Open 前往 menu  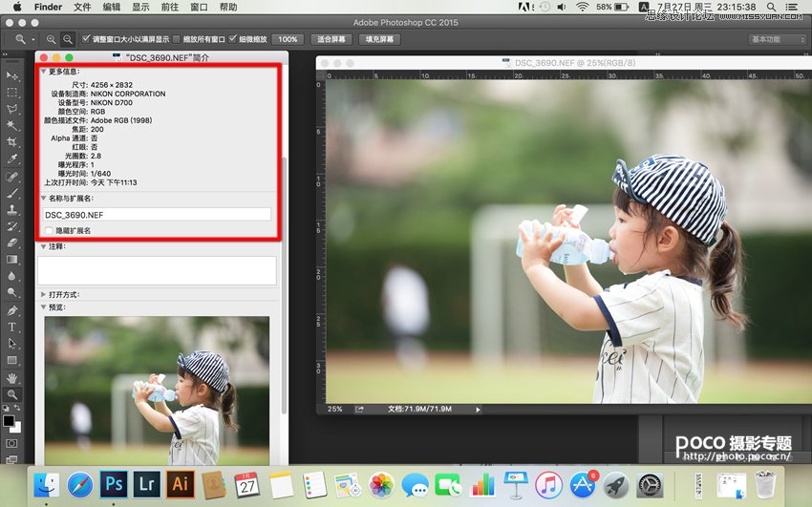point(170,7)
